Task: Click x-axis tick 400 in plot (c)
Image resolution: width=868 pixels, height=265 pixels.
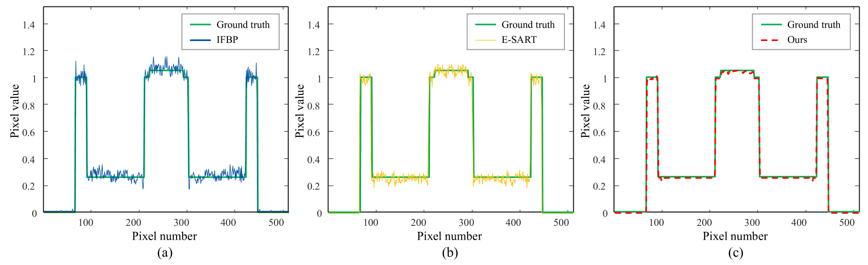Action: [799, 223]
